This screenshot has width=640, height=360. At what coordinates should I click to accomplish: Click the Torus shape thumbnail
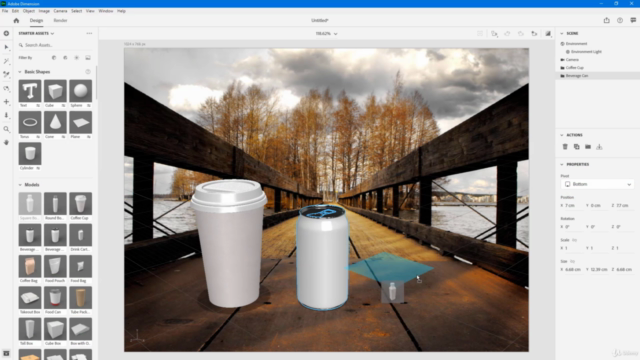point(30,122)
